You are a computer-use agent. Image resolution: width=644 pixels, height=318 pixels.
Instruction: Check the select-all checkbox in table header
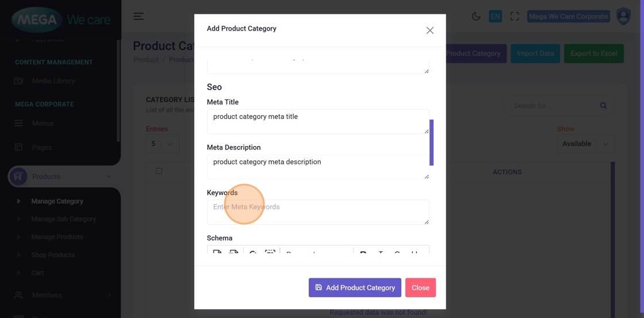(x=159, y=171)
